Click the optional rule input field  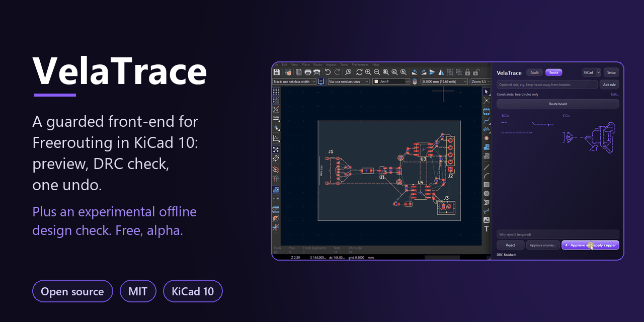click(547, 85)
